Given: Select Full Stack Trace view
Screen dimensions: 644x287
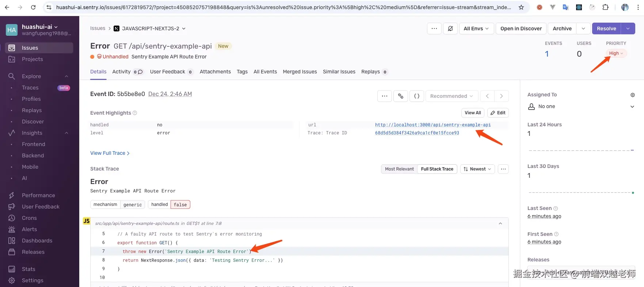Looking at the screenshot, I should [x=437, y=169].
